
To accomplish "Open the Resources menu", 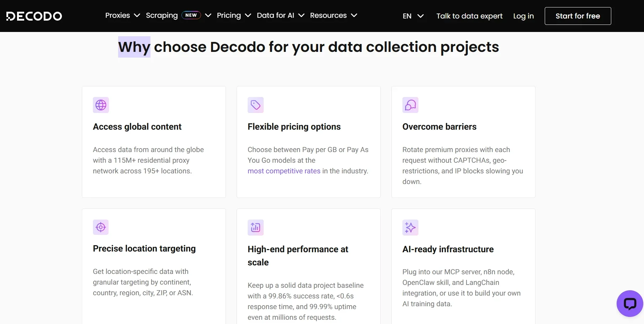I will click(x=328, y=15).
